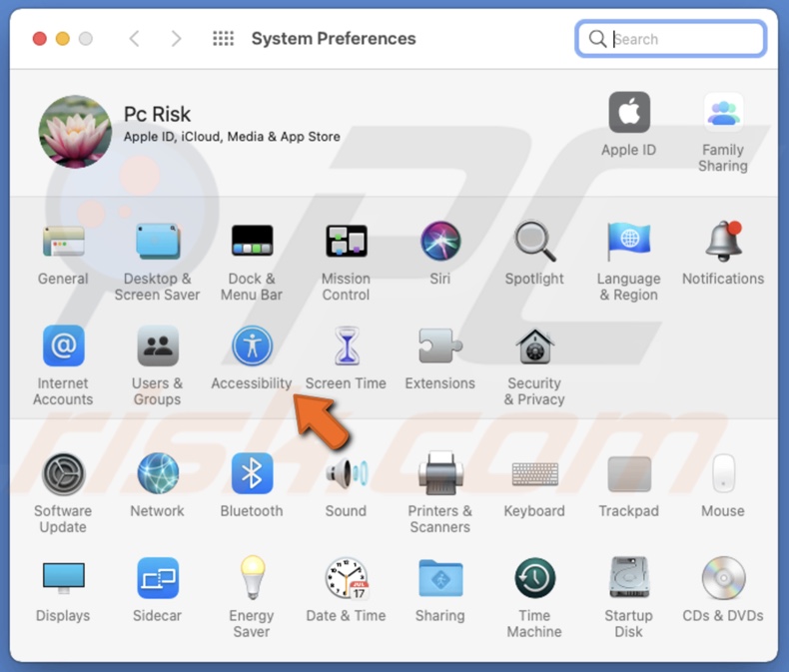
Task: Open Network preferences
Action: pyautogui.click(x=158, y=473)
